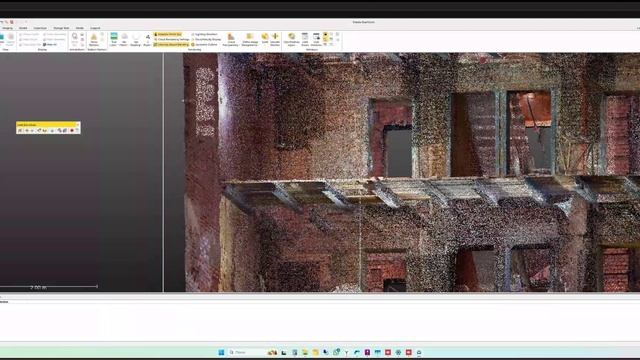This screenshot has height=360, width=640.
Task: Click the 2.00 m scale bar
Action: tap(49, 287)
